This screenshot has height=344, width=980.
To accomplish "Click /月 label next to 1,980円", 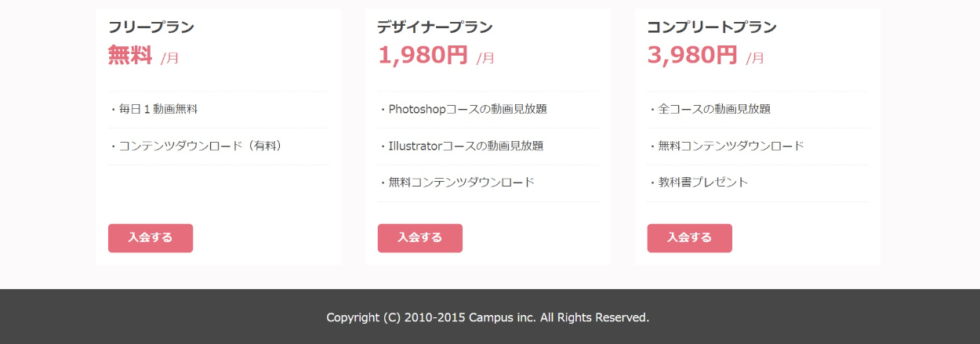I will [485, 58].
